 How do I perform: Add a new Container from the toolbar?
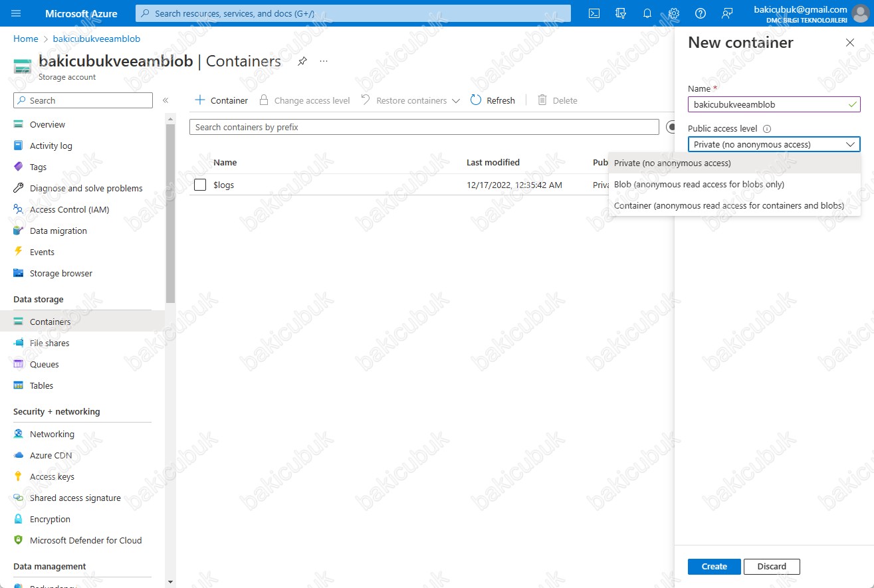221,100
